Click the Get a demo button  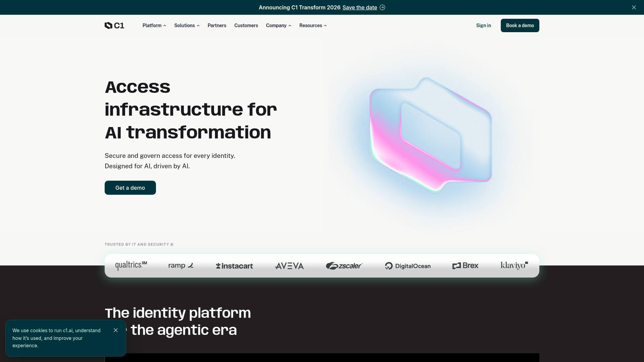point(130,188)
